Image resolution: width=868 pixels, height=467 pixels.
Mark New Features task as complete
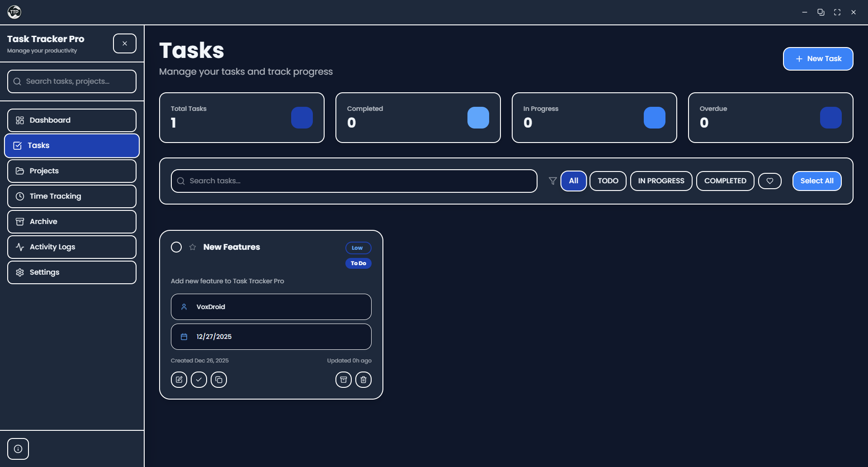coord(199,380)
